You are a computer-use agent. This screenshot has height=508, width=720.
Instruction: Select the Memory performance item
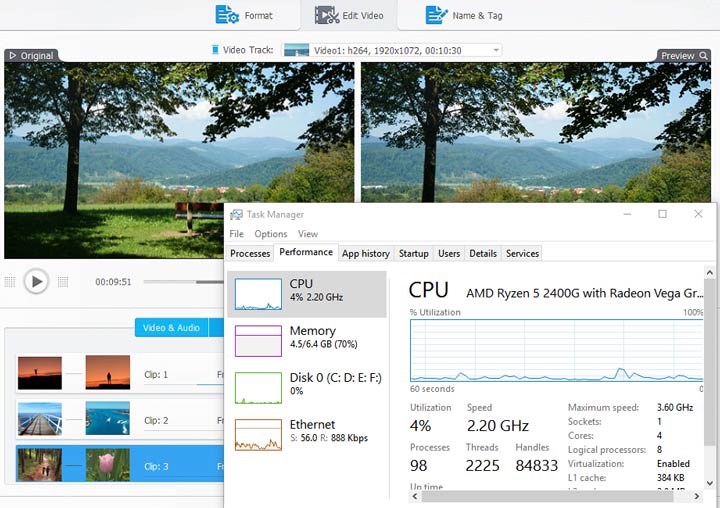tap(307, 341)
